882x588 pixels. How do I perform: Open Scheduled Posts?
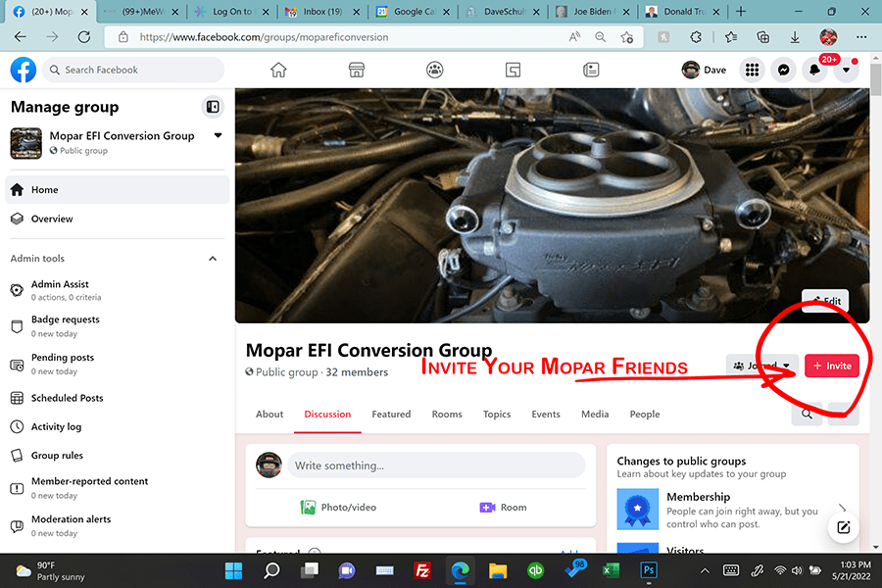tap(117, 398)
